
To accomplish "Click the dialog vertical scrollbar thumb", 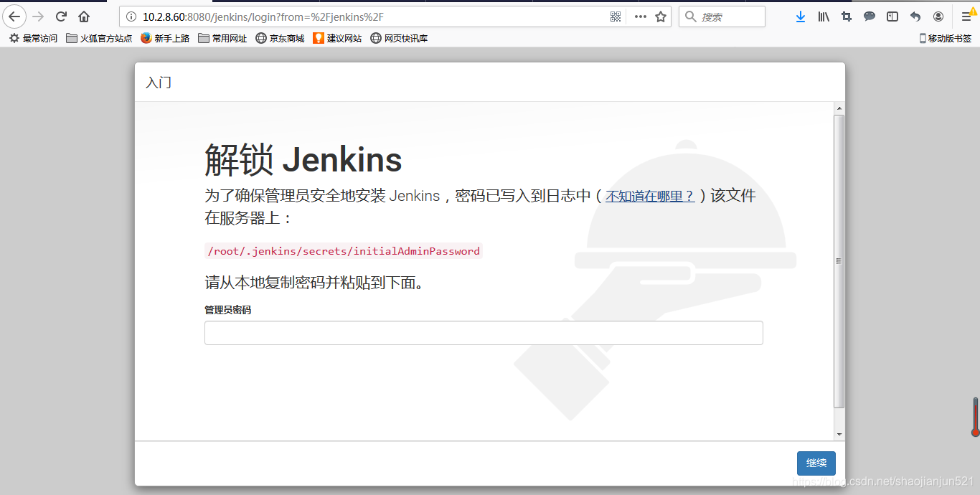I will 839,261.
